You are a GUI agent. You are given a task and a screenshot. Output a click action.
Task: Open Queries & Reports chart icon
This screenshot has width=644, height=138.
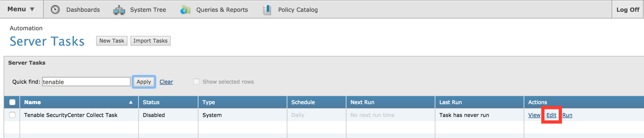185,10
